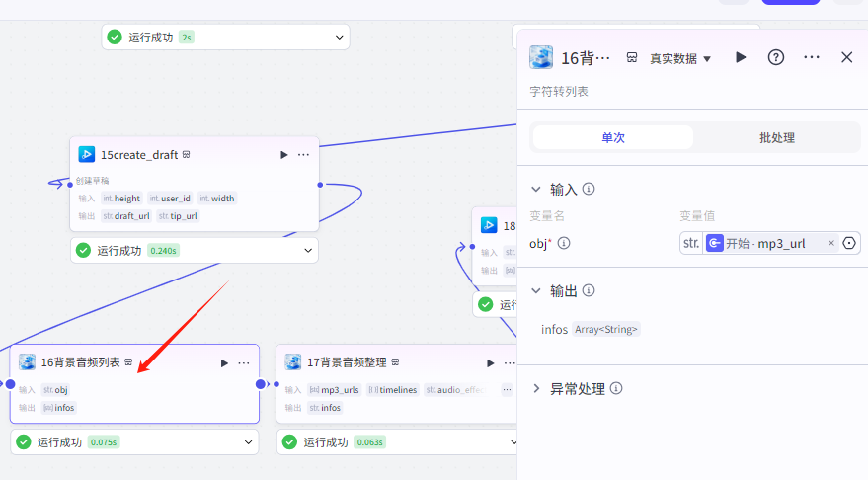Click the 15create_draft node plugin icon
868x480 pixels.
pos(86,154)
